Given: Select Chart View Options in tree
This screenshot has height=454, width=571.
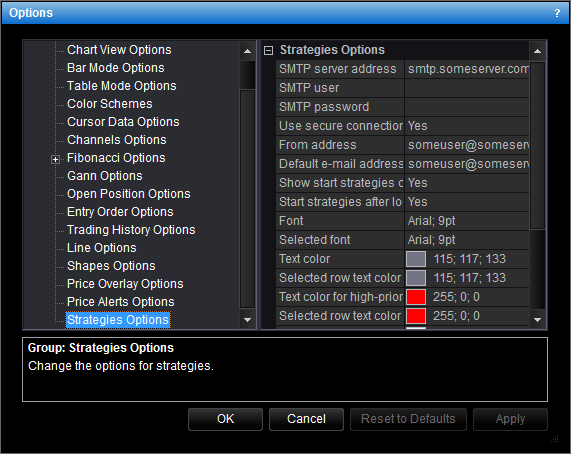Looking at the screenshot, I should [x=119, y=50].
